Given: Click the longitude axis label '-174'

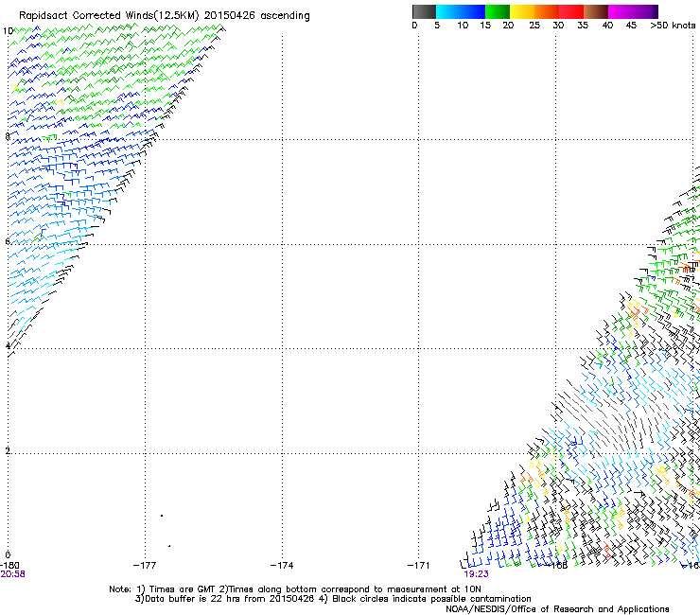Looking at the screenshot, I should pyautogui.click(x=282, y=566).
